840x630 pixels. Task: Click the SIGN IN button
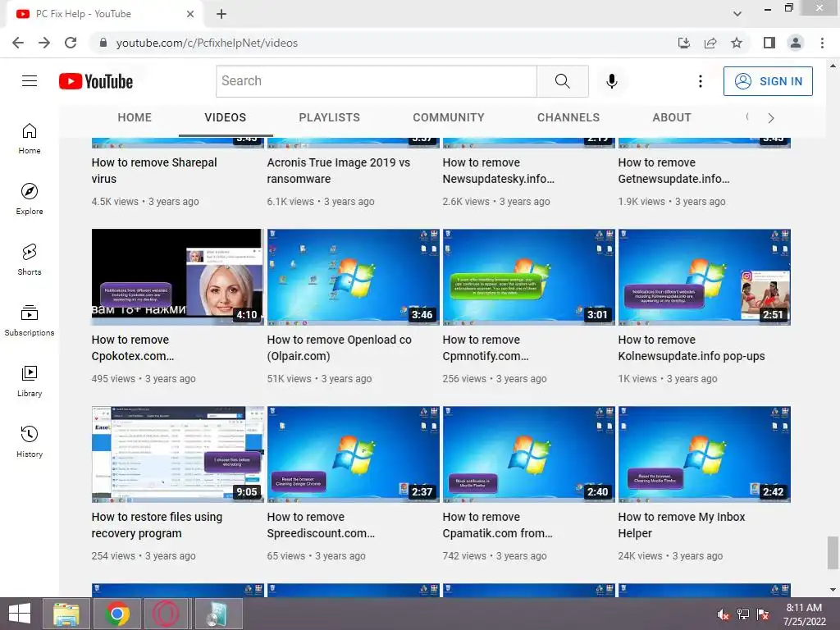pos(768,81)
